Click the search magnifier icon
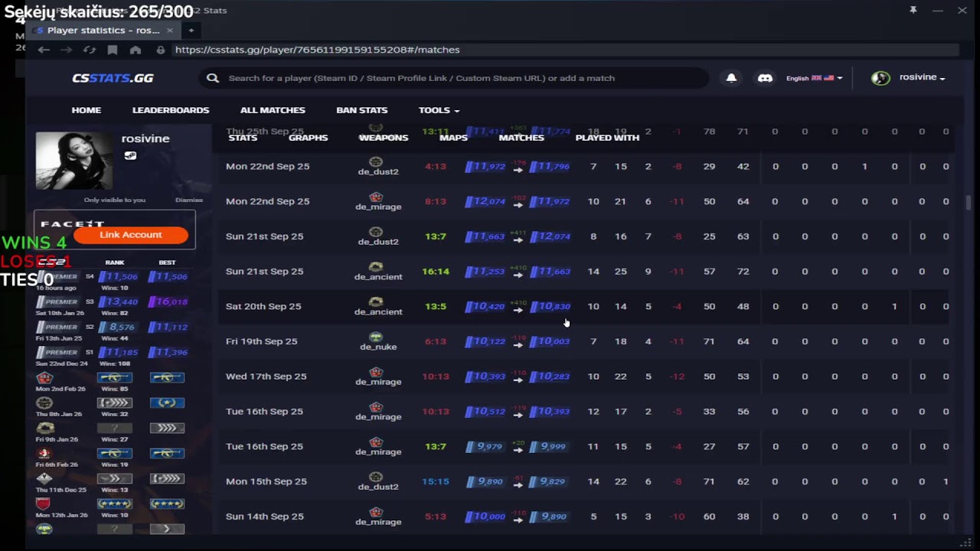The height and width of the screenshot is (551, 980). [x=213, y=78]
